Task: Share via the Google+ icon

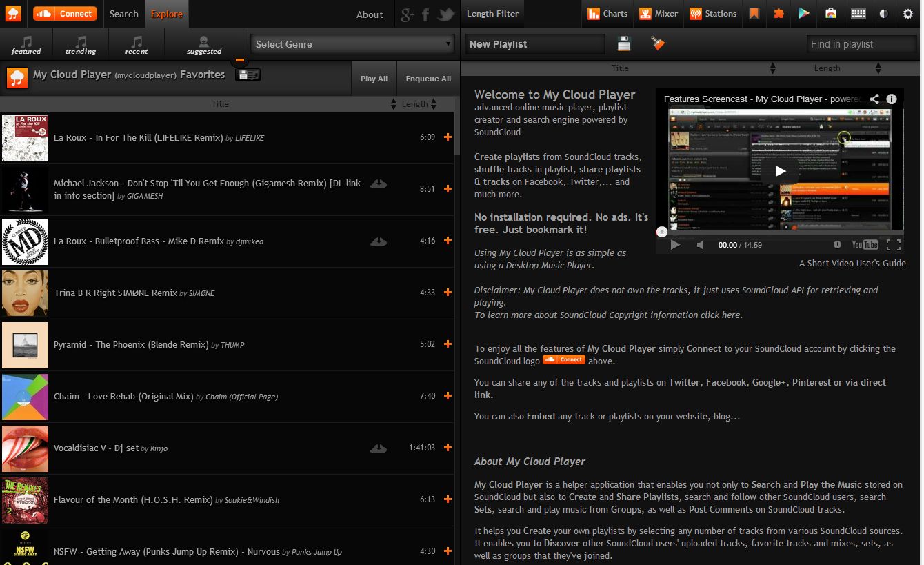Action: click(408, 14)
